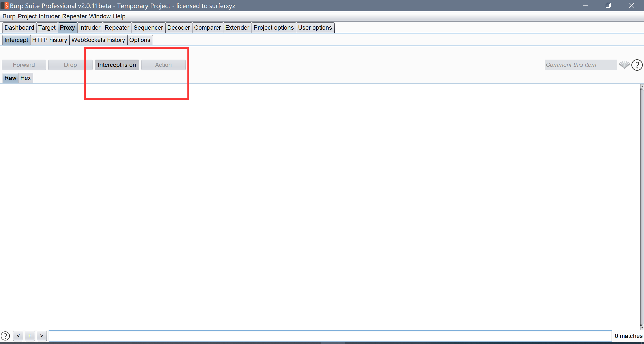Click the Comment this item field
644x344 pixels.
pyautogui.click(x=580, y=65)
